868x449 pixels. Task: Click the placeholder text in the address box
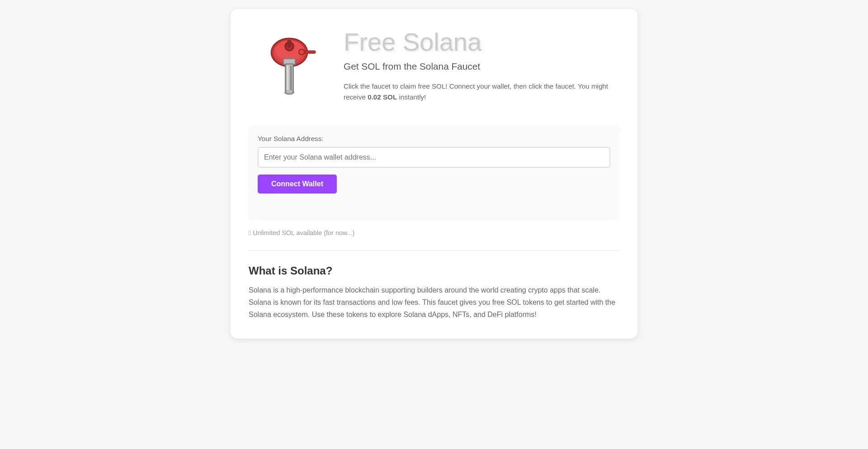(x=320, y=157)
